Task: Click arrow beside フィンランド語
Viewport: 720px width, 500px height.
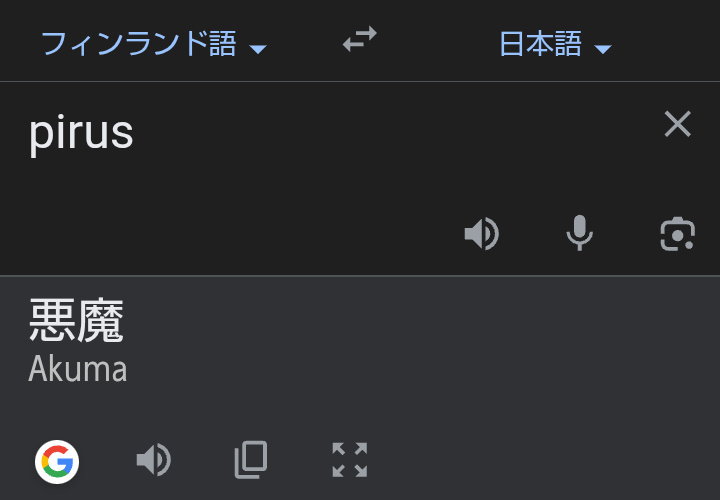Action: pos(258,49)
